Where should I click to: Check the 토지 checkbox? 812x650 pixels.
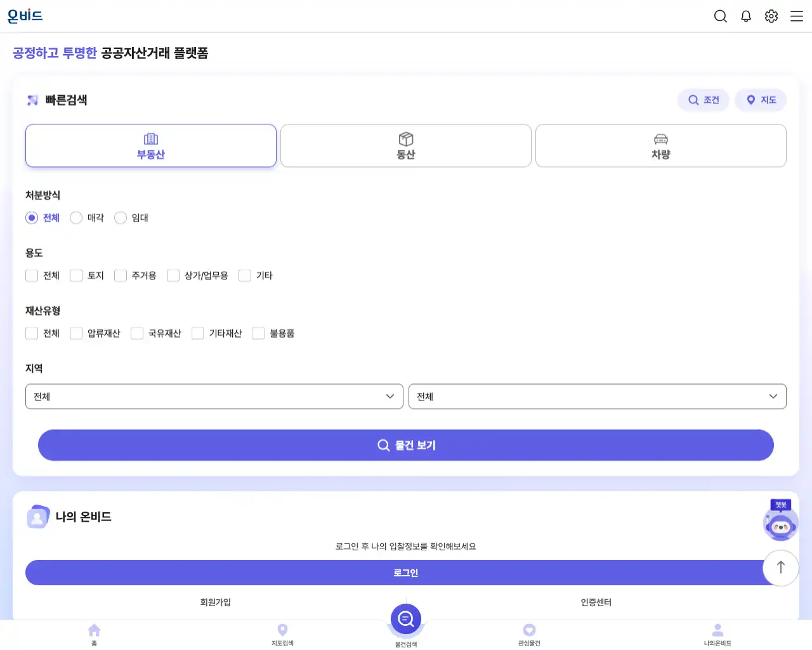(76, 275)
